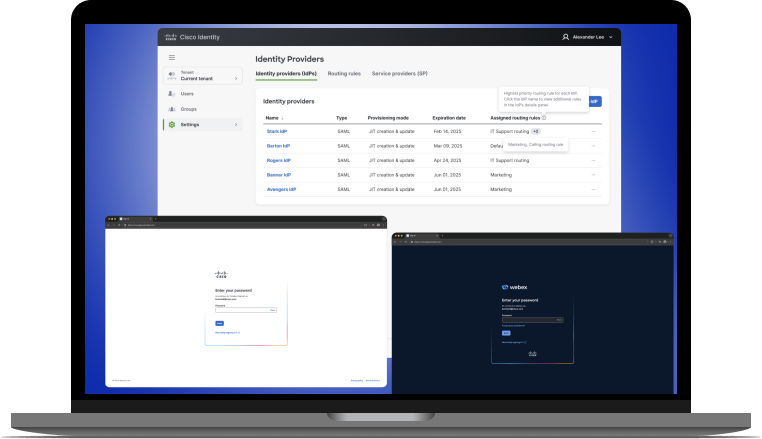This screenshot has height=439, width=762.
Task: Click the Next button in Webex login
Action: 506,333
